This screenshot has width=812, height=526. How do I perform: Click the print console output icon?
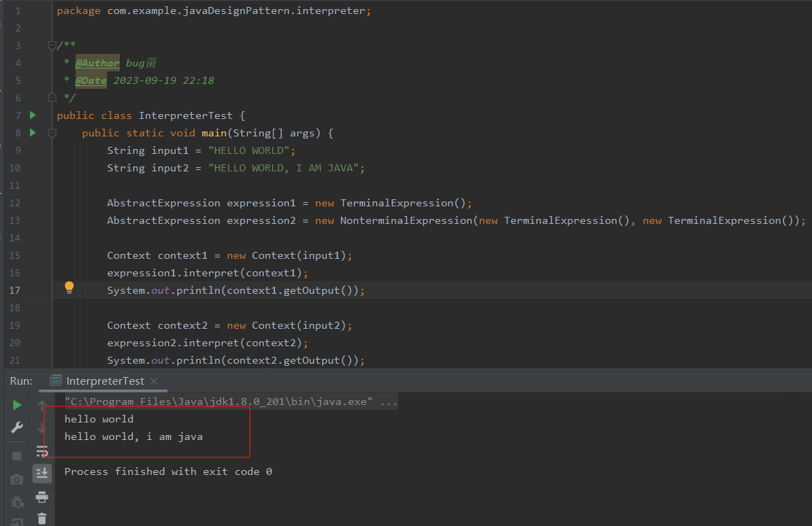(42, 497)
